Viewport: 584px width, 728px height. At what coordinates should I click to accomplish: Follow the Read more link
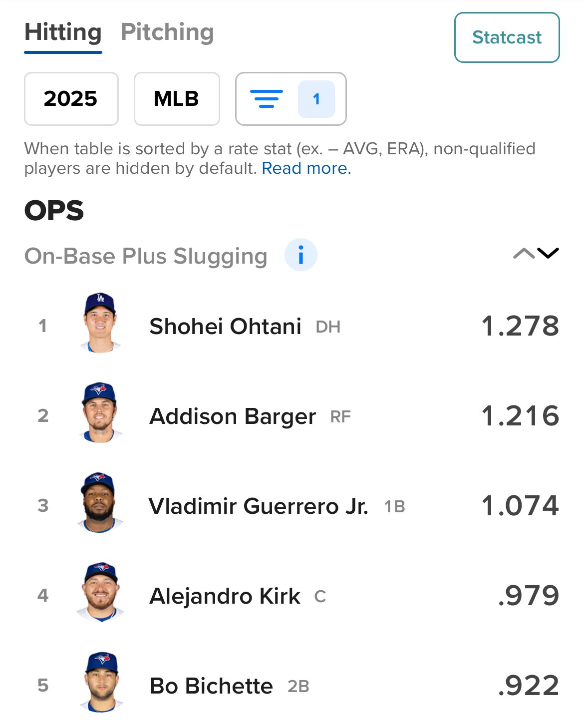tap(306, 168)
